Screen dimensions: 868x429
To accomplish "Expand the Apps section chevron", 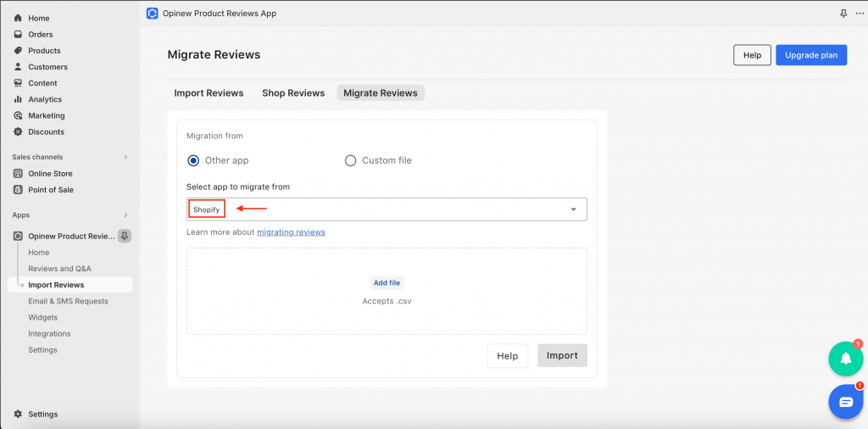I will click(x=125, y=214).
